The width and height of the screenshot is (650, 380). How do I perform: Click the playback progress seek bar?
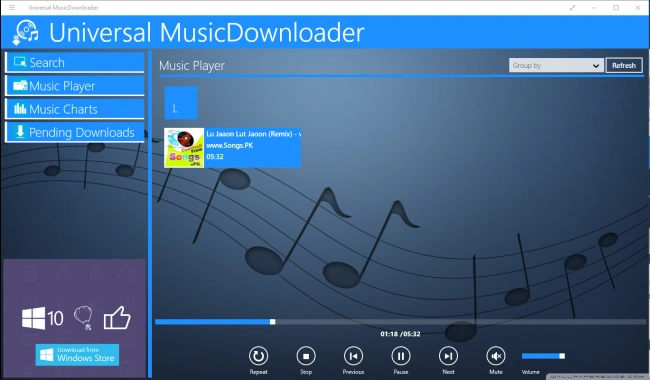click(x=400, y=322)
